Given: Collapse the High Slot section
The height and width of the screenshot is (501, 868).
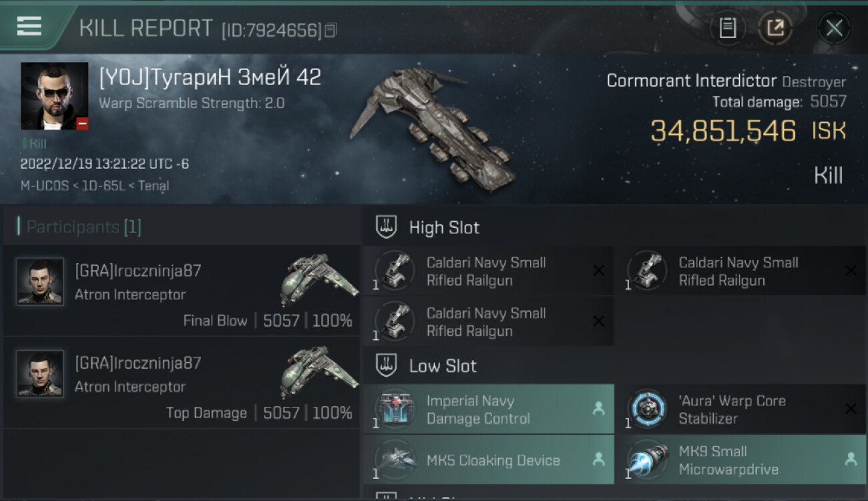Looking at the screenshot, I should [427, 227].
